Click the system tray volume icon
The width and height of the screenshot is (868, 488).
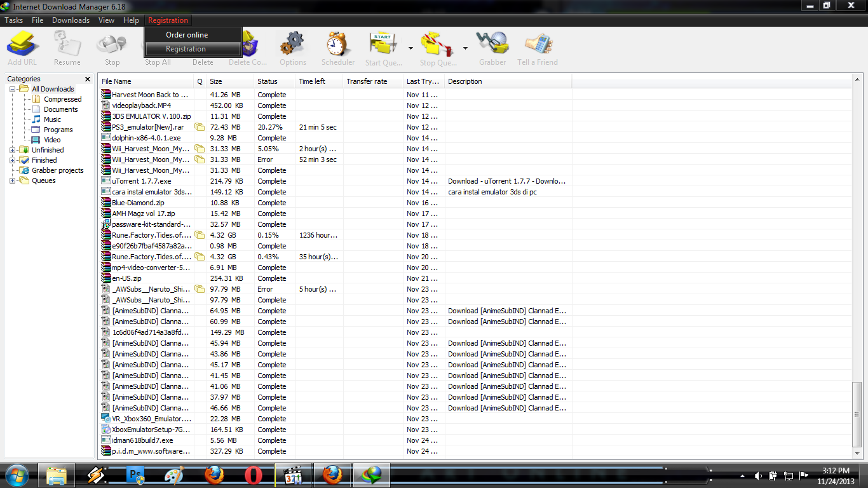pos(758,475)
